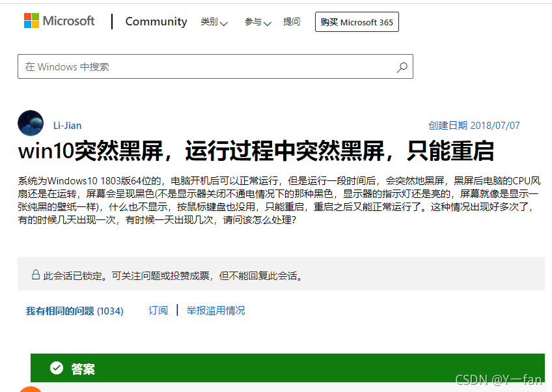Screen dimensions: 552x392
Task: Click the 创建日期 2018/07/07 text
Action: (474, 126)
